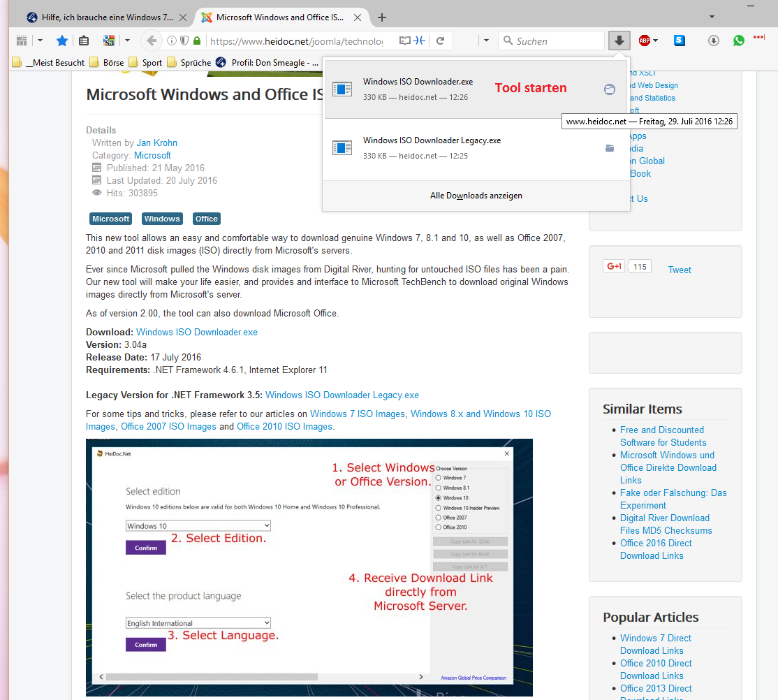Open the list-all-tabs dropdown arrow
This screenshot has width=778, height=700.
pos(712,17)
